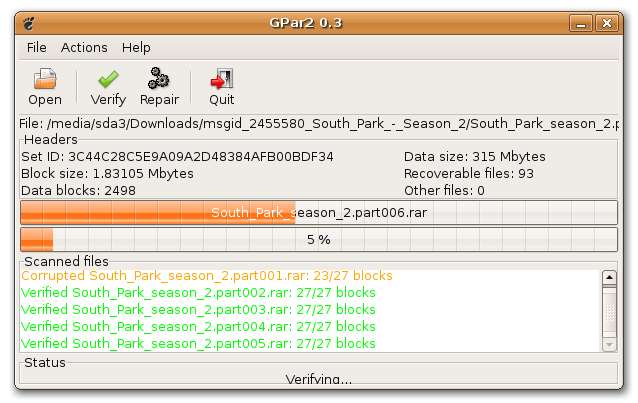Click the scanned files scrollbar up arrow
Image resolution: width=638 pixels, height=403 pixels.
point(609,278)
